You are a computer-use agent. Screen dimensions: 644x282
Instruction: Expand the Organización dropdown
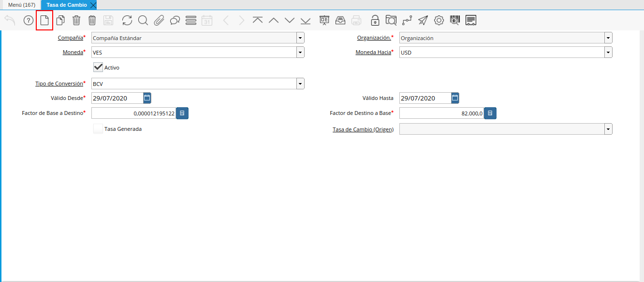coord(608,38)
